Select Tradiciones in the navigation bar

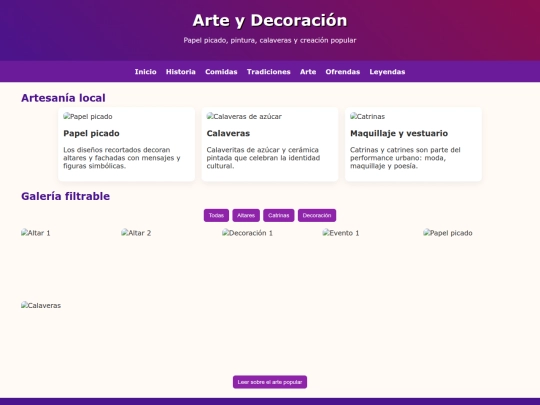tap(269, 72)
